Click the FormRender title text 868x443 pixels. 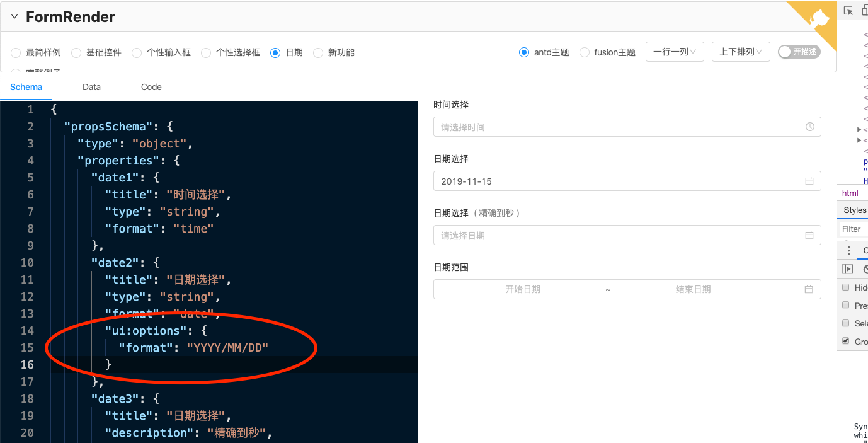click(71, 17)
